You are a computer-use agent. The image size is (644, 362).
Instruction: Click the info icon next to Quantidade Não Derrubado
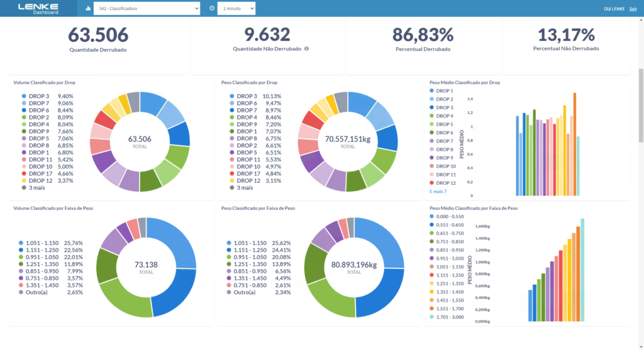[306, 49]
